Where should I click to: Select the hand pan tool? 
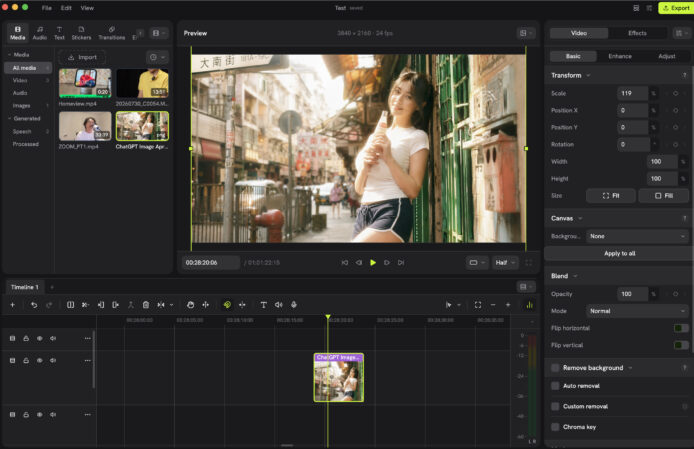tap(191, 305)
